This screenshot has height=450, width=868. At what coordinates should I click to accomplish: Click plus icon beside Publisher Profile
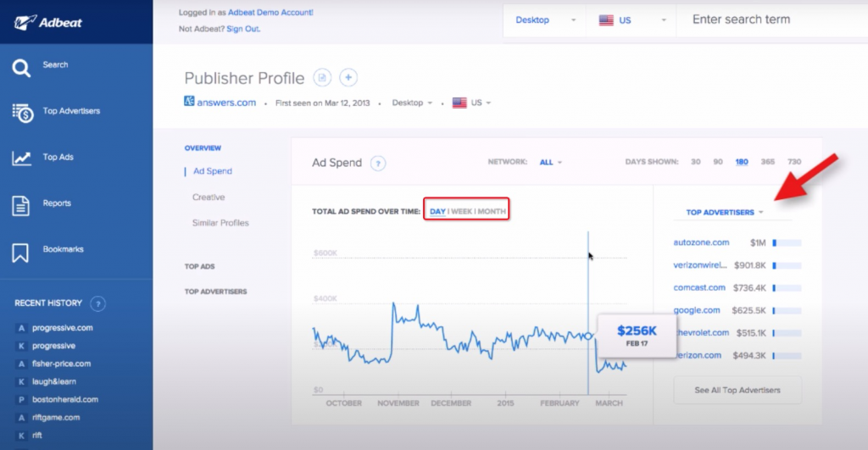click(348, 77)
